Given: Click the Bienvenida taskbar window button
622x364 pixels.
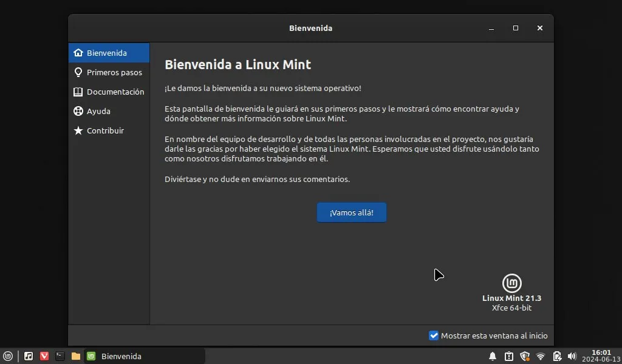Looking at the screenshot, I should tap(145, 356).
